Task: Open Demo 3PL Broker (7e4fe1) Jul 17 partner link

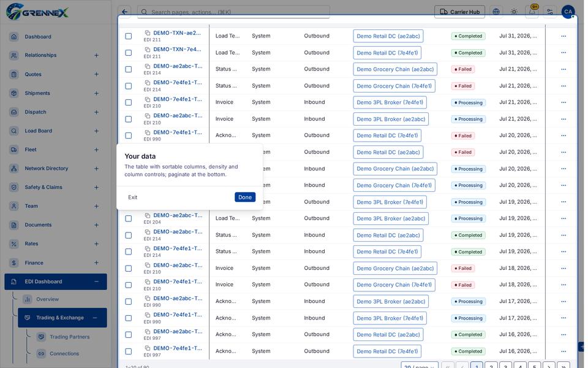Action: click(x=390, y=318)
